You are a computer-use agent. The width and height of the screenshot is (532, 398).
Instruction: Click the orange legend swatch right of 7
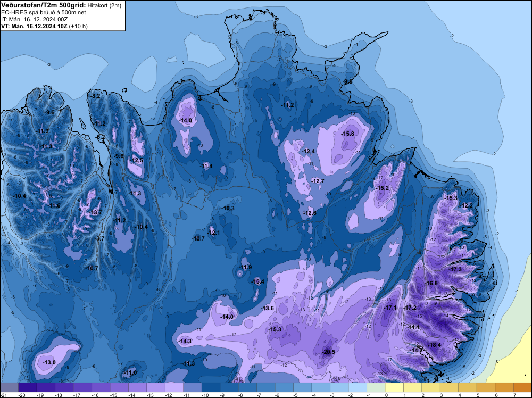pos(522,387)
